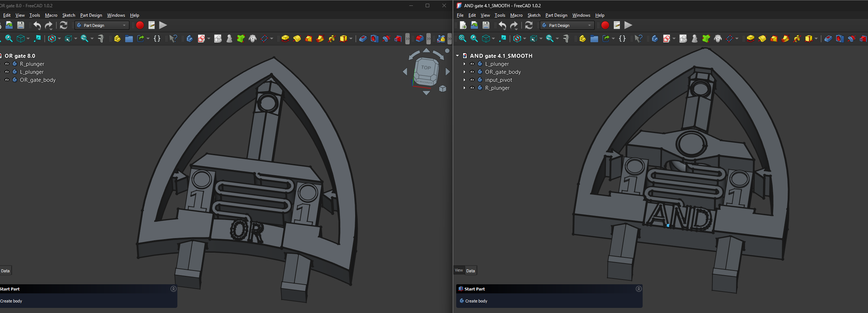
Task: Click the new document icon in the right window
Action: click(463, 25)
